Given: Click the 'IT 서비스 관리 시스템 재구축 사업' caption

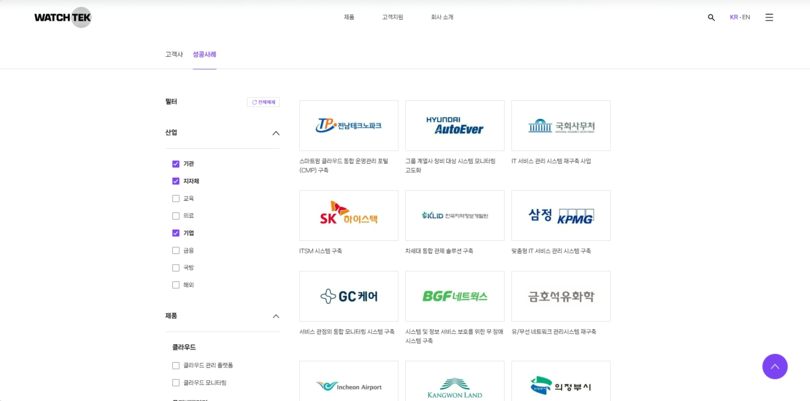Looking at the screenshot, I should point(551,161).
